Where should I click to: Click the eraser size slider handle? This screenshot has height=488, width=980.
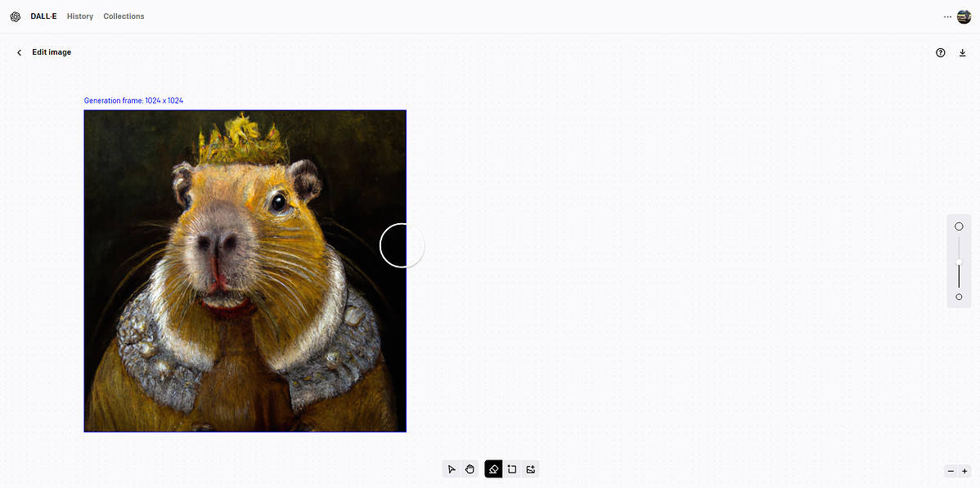click(959, 262)
